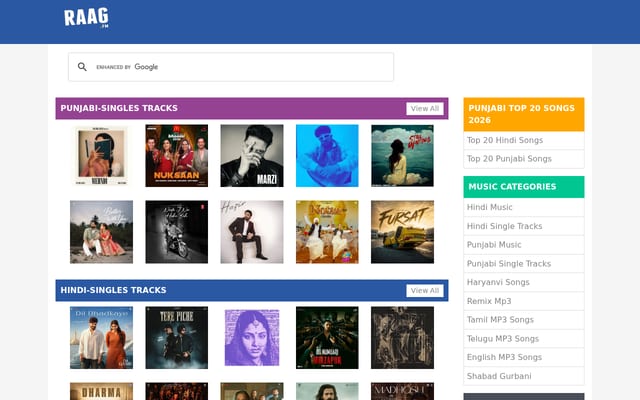Image resolution: width=640 pixels, height=400 pixels.
Task: Browse Tamil MP3 Songs category
Action: (500, 320)
